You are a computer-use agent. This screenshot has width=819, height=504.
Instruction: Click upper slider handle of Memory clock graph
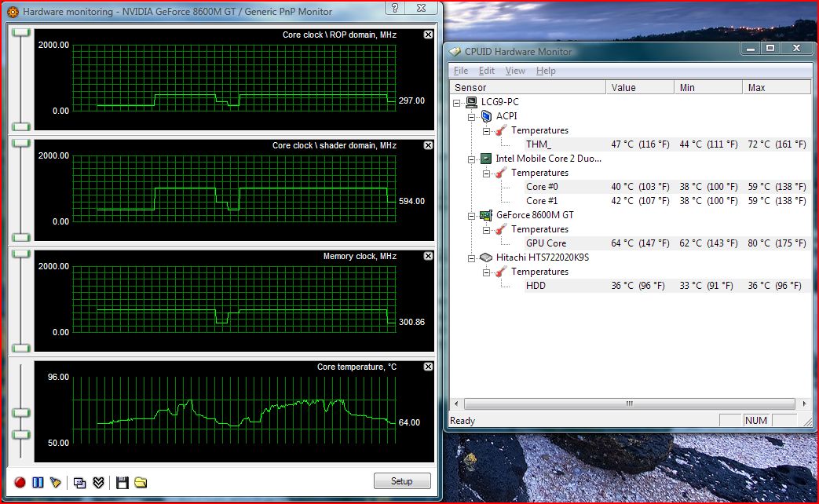pyautogui.click(x=21, y=254)
